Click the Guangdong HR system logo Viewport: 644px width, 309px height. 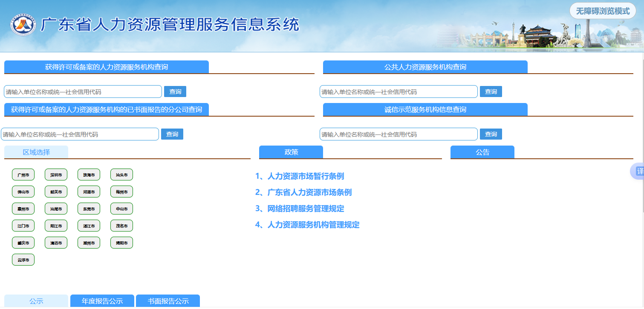coord(23,25)
